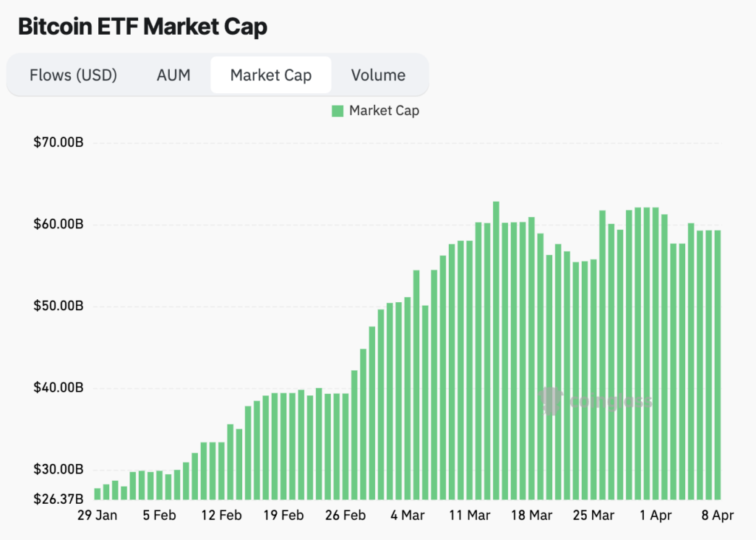
Task: Click the Bitcoin ETF Market Cap title
Action: pos(142,26)
